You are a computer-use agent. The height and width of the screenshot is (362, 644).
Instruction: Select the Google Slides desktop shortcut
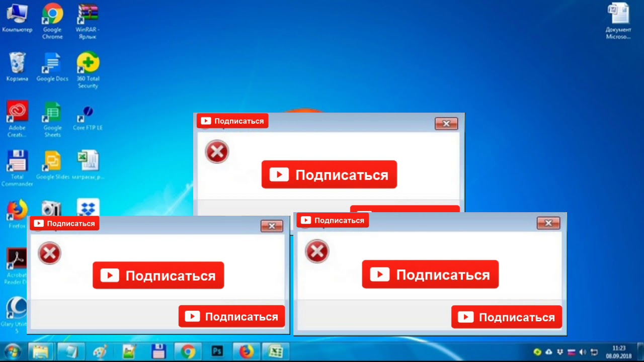pyautogui.click(x=52, y=165)
